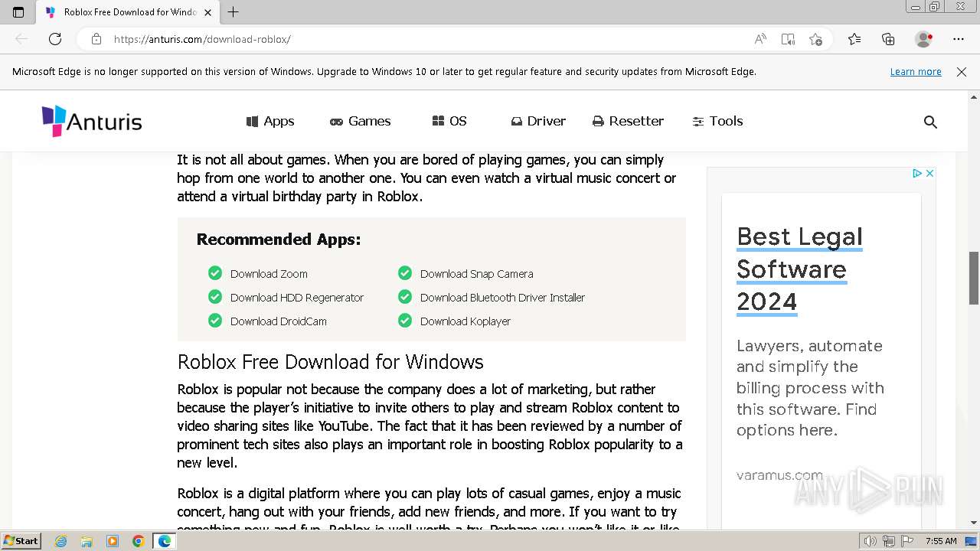Click the Recommended Apps heading
The height and width of the screenshot is (551, 980).
point(279,240)
